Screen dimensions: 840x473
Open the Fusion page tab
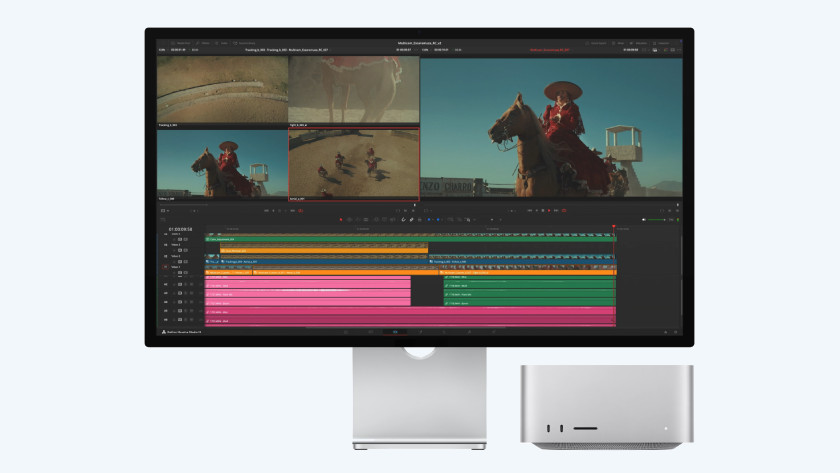pyautogui.click(x=420, y=332)
